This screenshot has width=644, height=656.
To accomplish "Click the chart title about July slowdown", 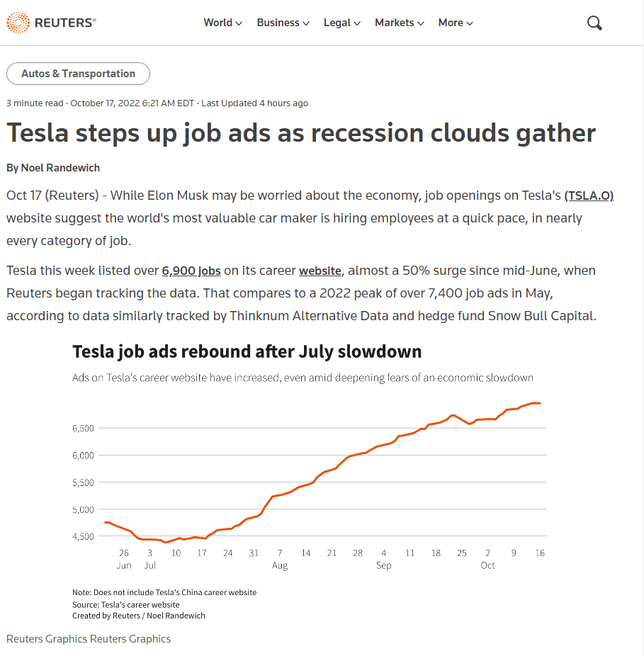I will (247, 351).
